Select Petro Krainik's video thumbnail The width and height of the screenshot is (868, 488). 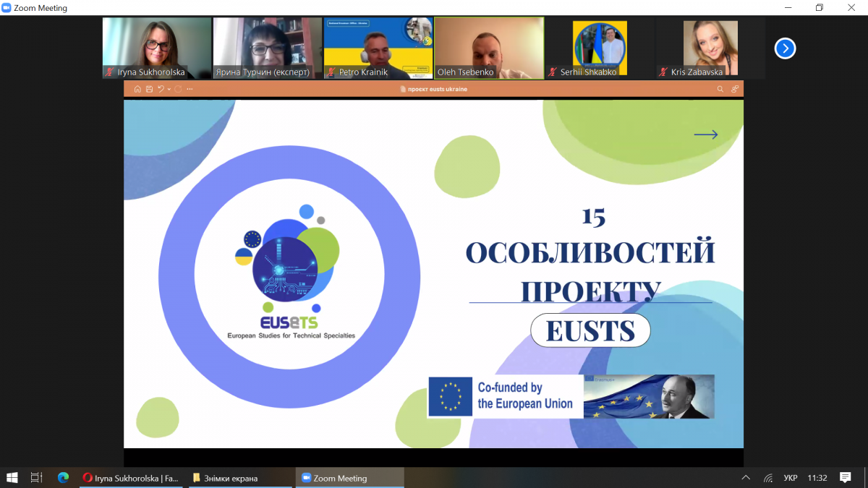tap(378, 48)
